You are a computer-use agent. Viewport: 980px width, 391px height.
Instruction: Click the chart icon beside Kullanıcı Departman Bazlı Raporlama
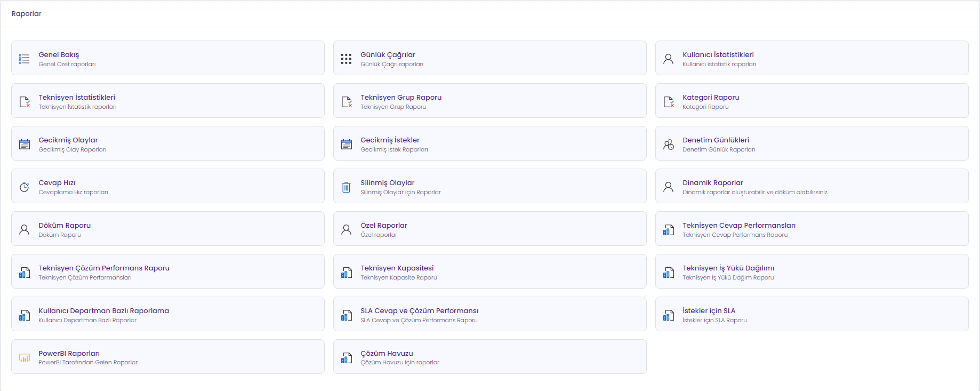pos(25,315)
